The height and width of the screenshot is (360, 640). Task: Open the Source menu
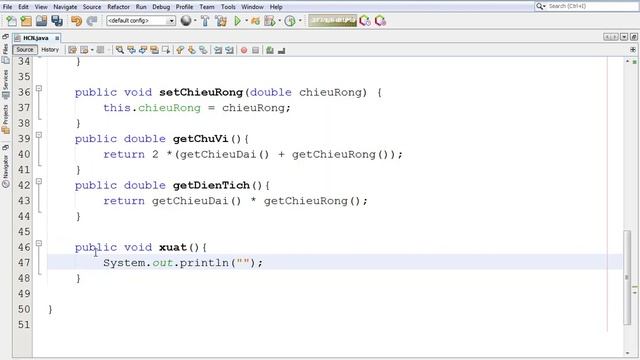[92, 7]
